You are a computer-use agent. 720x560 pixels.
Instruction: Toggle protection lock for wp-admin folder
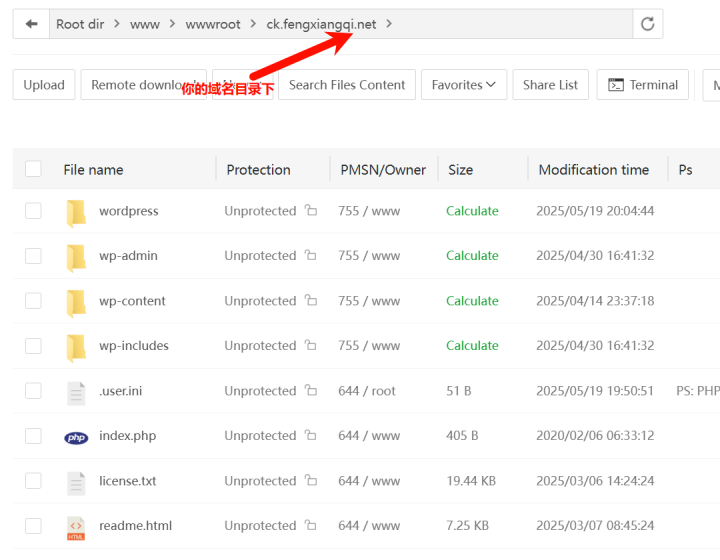[311, 255]
